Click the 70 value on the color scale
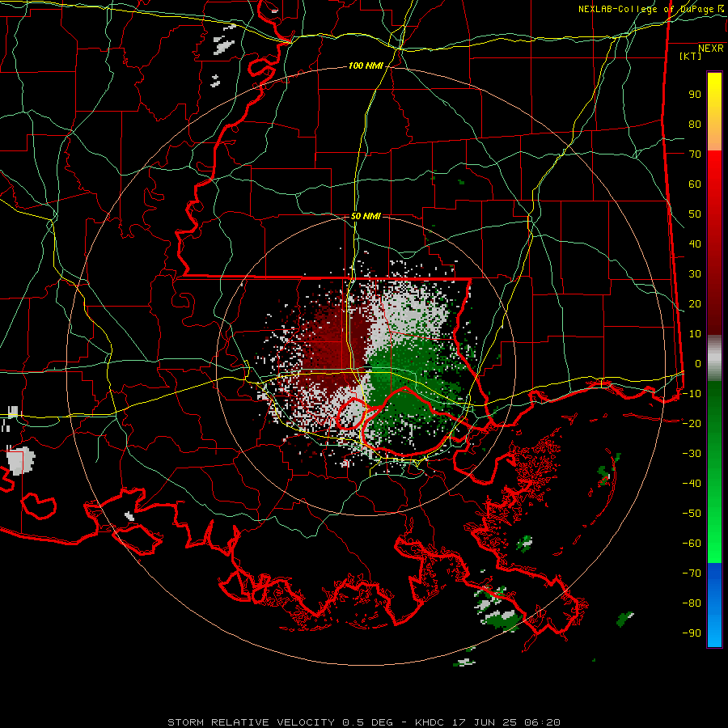 (695, 154)
